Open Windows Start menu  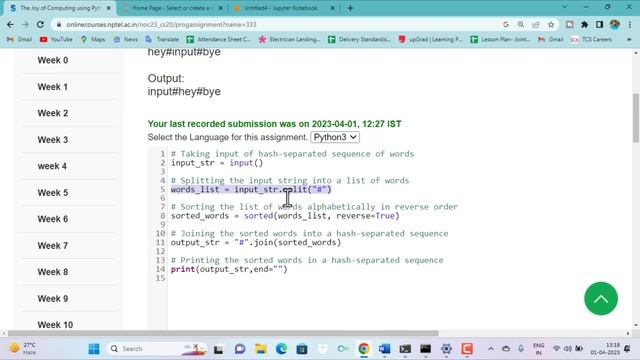[94, 349]
